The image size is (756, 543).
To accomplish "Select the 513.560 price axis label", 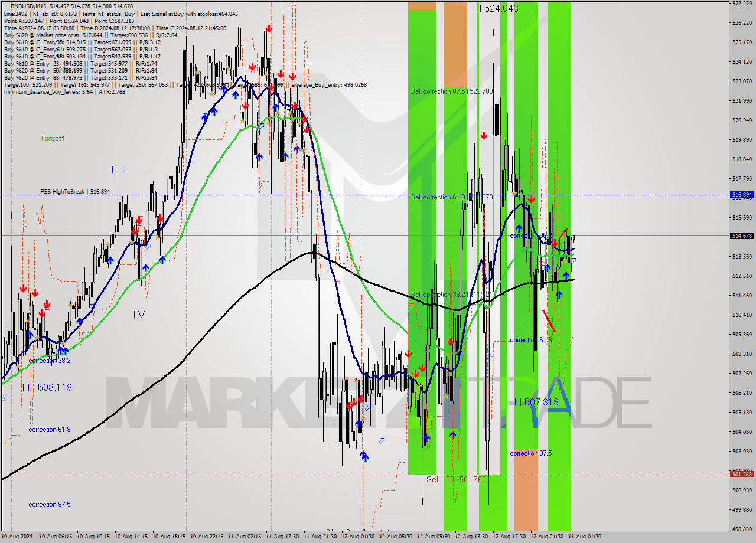I will [x=742, y=257].
